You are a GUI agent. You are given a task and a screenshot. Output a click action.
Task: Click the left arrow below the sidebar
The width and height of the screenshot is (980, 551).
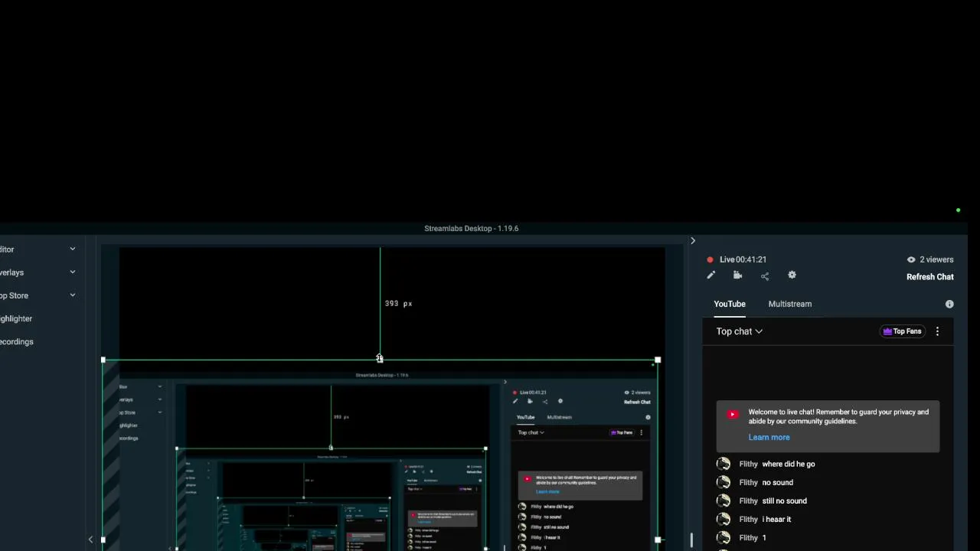point(90,540)
